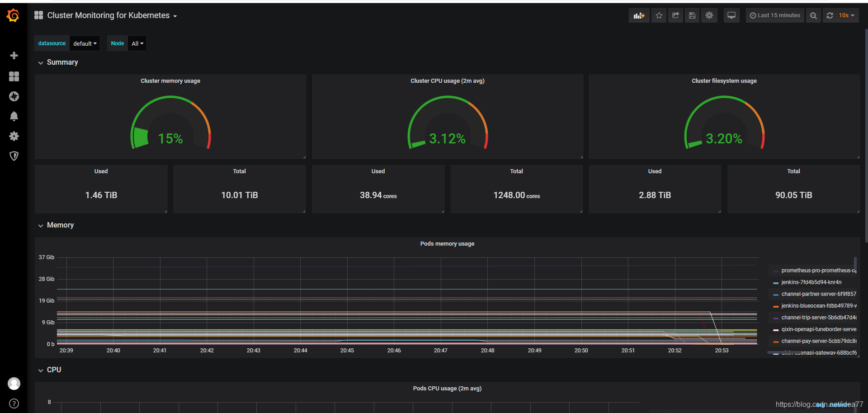Image resolution: width=868 pixels, height=413 pixels.
Task: Open the datasource default dropdown
Action: [x=85, y=43]
